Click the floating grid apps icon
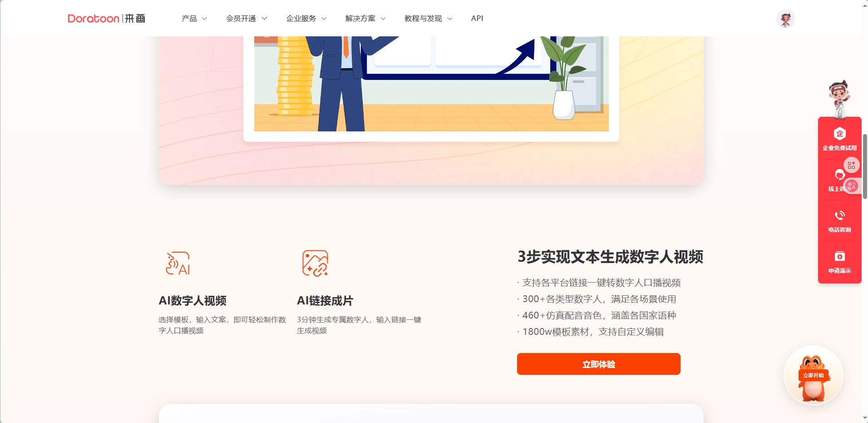Image resolution: width=868 pixels, height=423 pixels. click(x=851, y=165)
